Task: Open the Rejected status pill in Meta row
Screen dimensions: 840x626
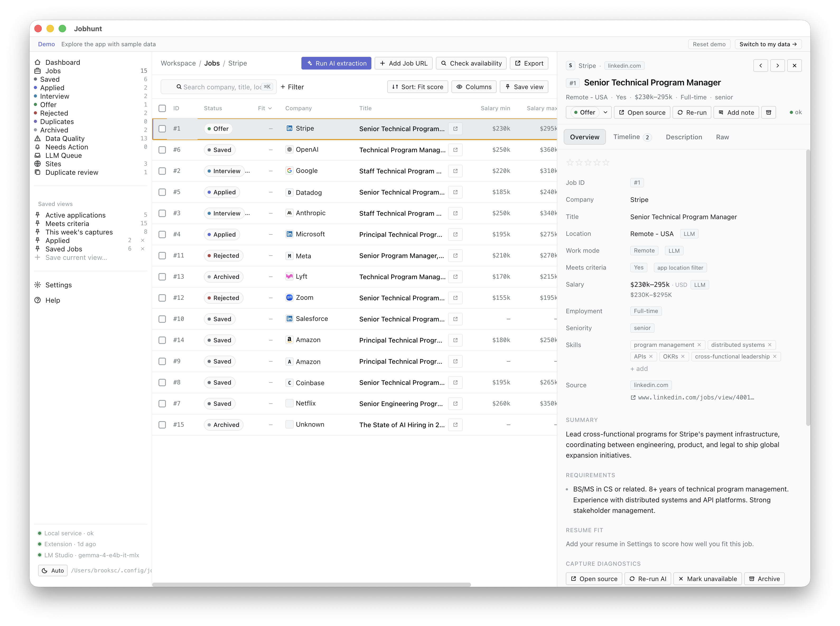Action: [x=223, y=256]
